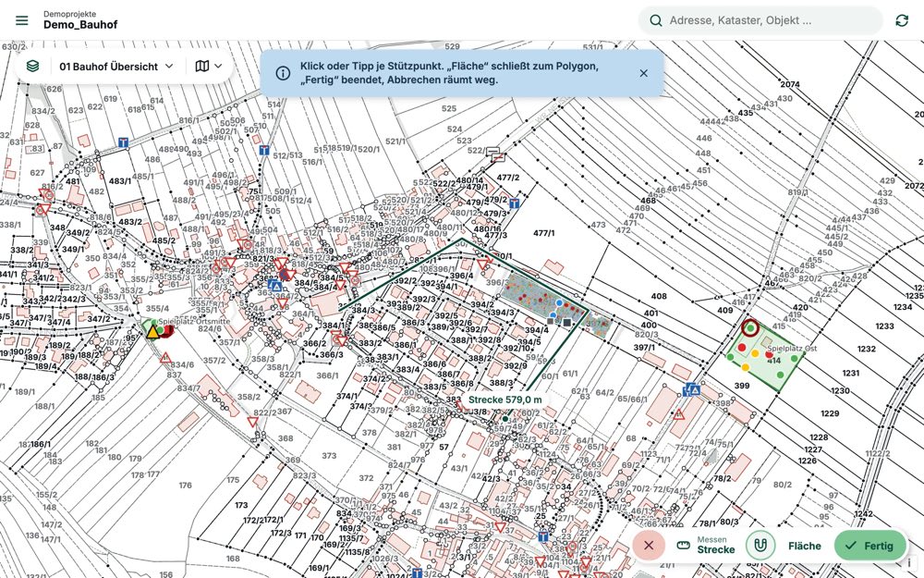Select parcel label 525 on the map
The width and height of the screenshot is (924, 578).
(x=448, y=108)
